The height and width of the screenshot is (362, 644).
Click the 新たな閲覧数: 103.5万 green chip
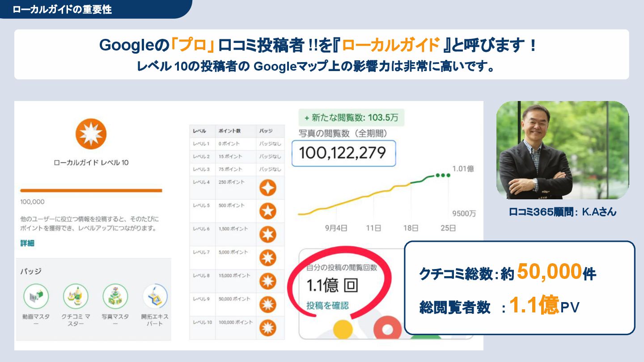pyautogui.click(x=351, y=118)
